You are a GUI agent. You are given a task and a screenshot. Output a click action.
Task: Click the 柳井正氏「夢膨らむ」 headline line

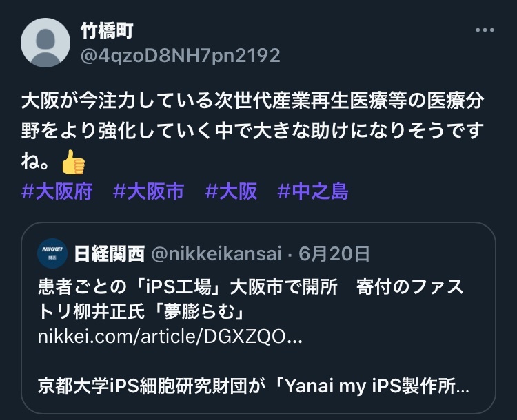coord(141,312)
